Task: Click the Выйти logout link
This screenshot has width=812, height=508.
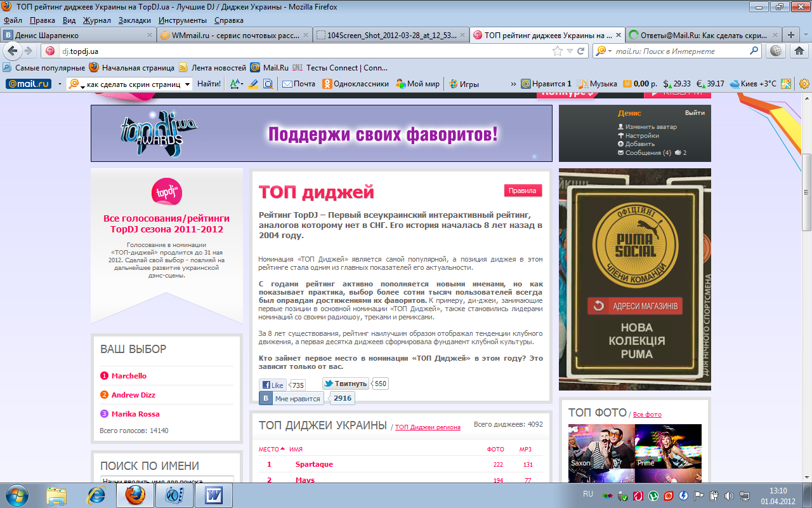Action: 695,113
